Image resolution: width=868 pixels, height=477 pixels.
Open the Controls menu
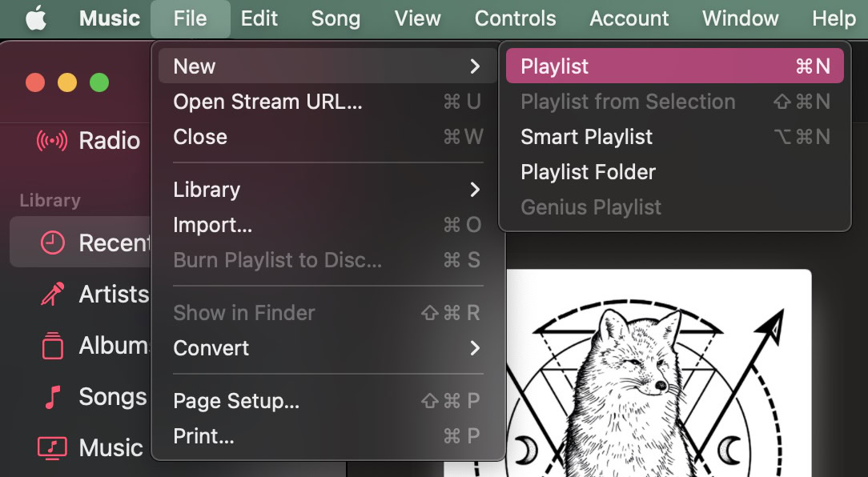[x=515, y=18]
